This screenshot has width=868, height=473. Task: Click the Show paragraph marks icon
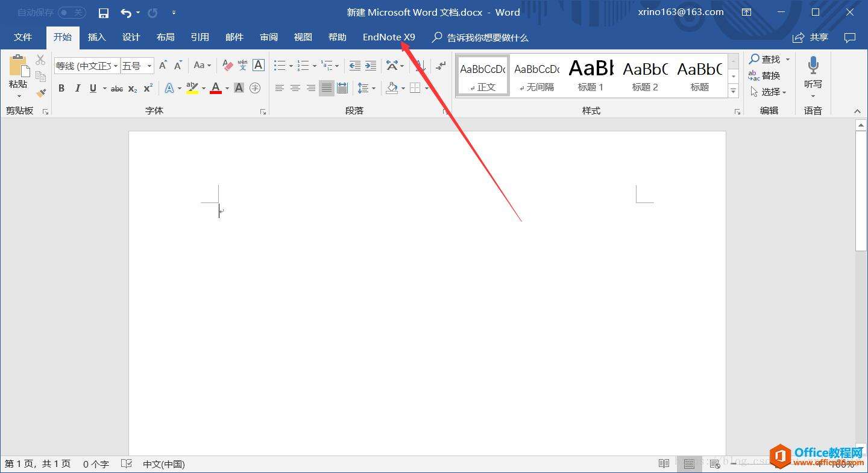(x=441, y=65)
